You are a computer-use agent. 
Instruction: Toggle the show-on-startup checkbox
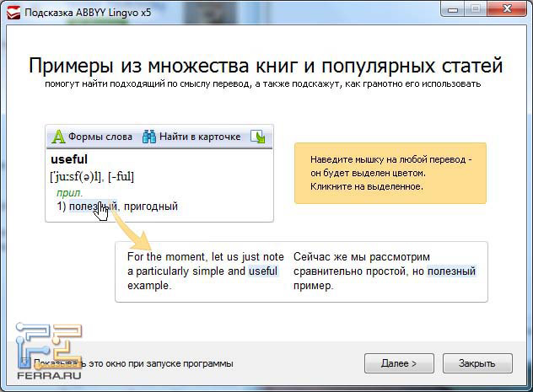24,363
